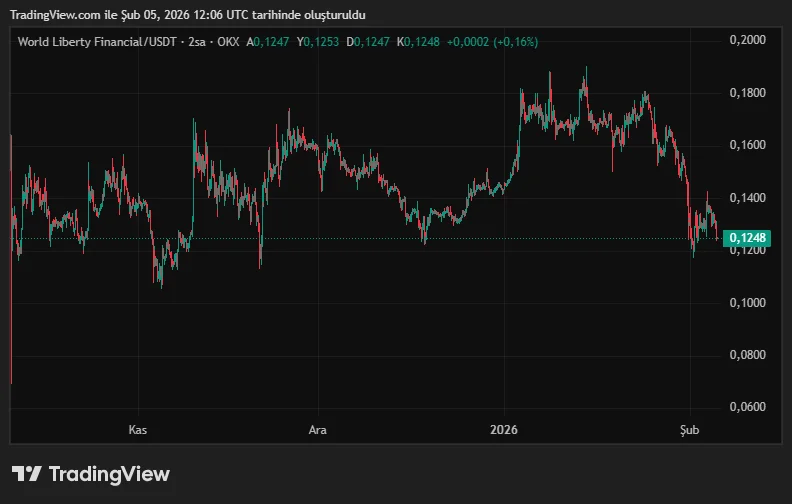Viewport: 792px width, 504px height.
Task: Click the 2026 year label on time axis
Action: point(504,430)
